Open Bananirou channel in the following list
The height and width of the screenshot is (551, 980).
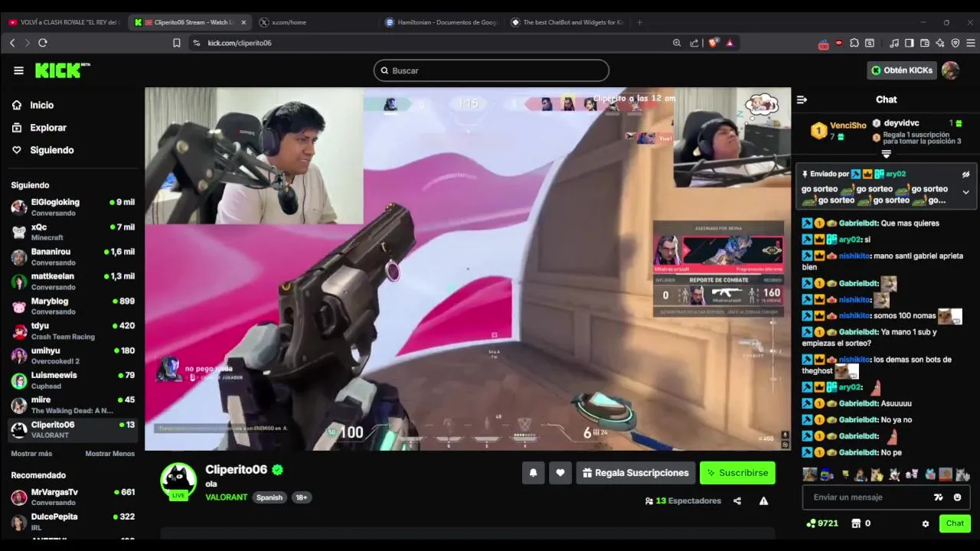click(73, 256)
